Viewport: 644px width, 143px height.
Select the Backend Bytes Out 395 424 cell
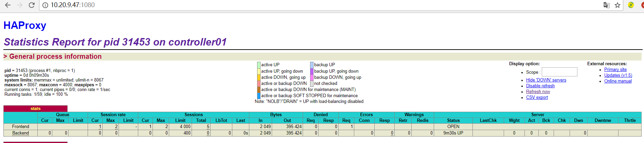pyautogui.click(x=287, y=133)
